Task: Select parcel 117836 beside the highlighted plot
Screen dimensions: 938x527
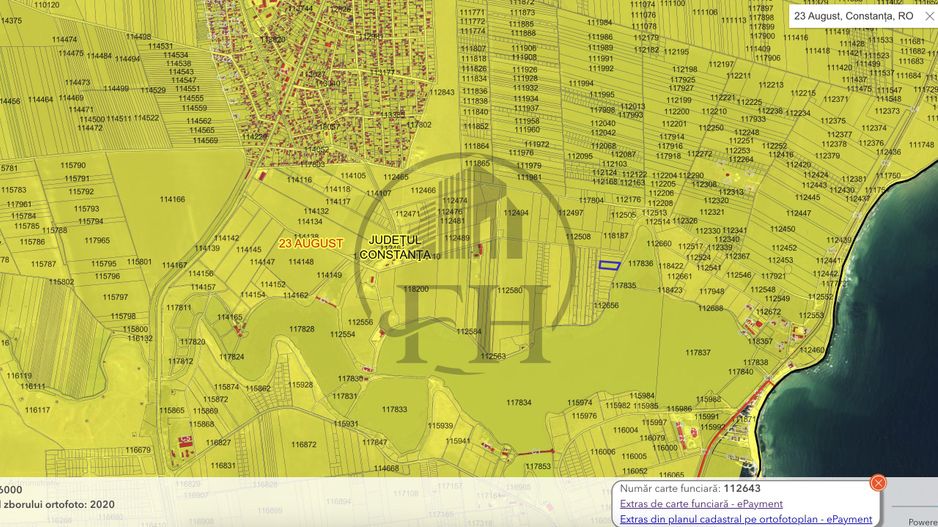Action: (x=640, y=264)
